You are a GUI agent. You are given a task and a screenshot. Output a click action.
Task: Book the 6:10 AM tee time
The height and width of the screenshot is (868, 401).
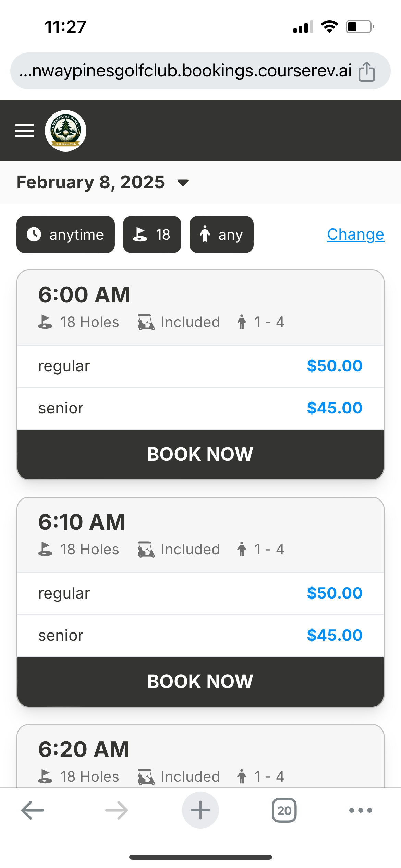[200, 681]
